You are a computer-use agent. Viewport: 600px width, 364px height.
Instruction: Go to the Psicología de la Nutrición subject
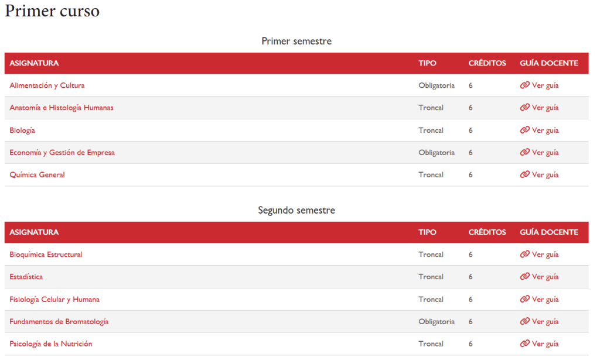[51, 344]
